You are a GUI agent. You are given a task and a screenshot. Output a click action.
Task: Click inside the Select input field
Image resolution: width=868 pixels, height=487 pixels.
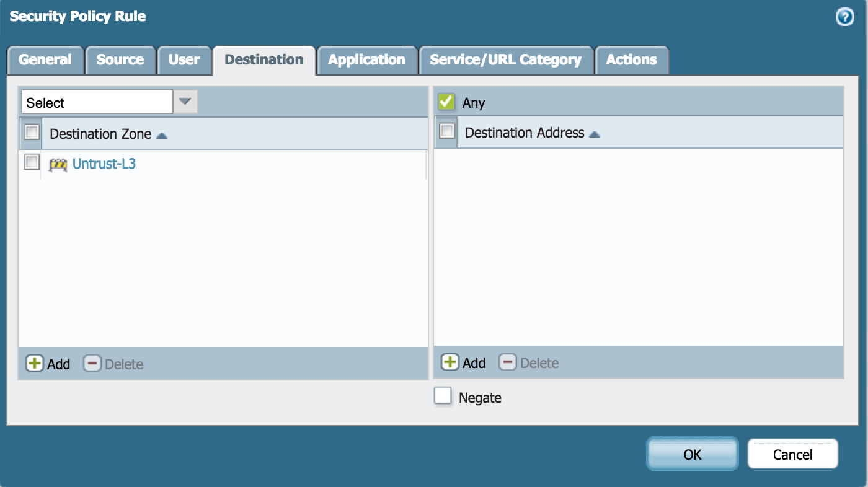click(x=96, y=101)
